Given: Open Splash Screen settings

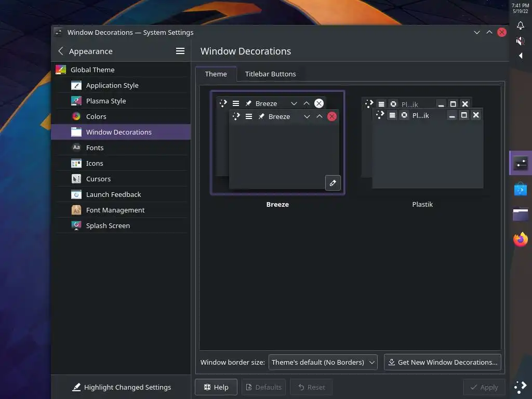Looking at the screenshot, I should tap(121, 226).
